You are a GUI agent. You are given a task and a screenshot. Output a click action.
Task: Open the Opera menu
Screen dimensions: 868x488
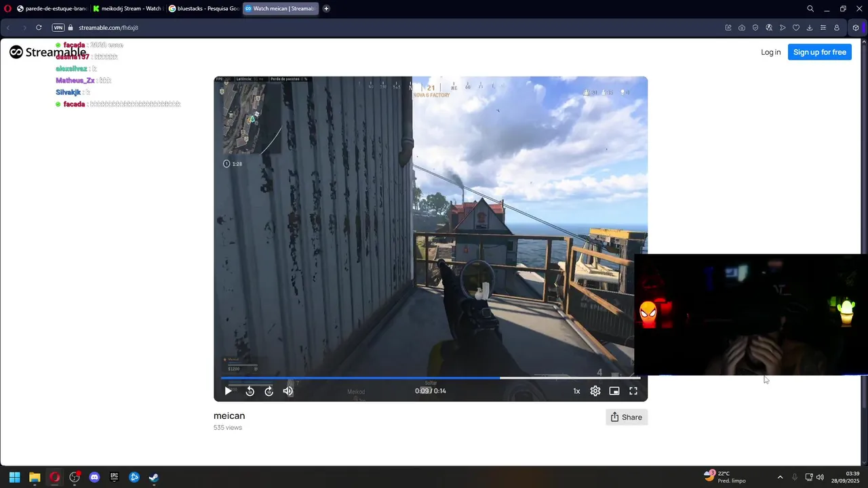[x=7, y=9]
